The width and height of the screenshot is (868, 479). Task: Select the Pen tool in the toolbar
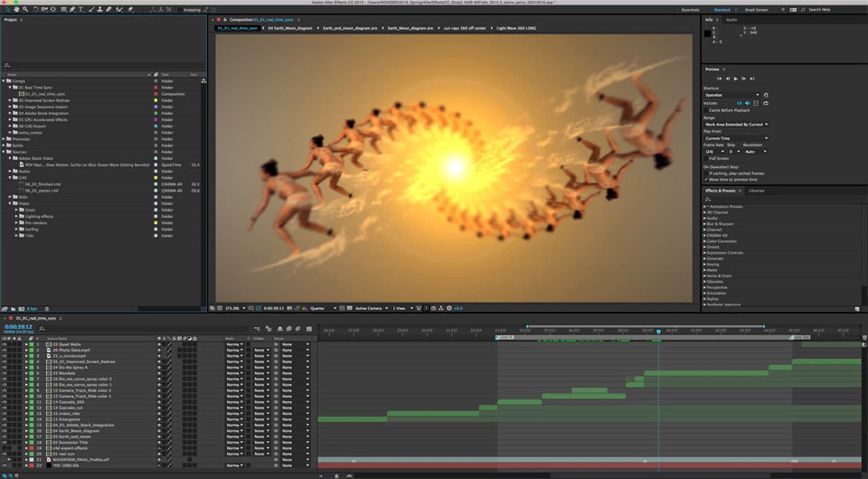[x=72, y=9]
